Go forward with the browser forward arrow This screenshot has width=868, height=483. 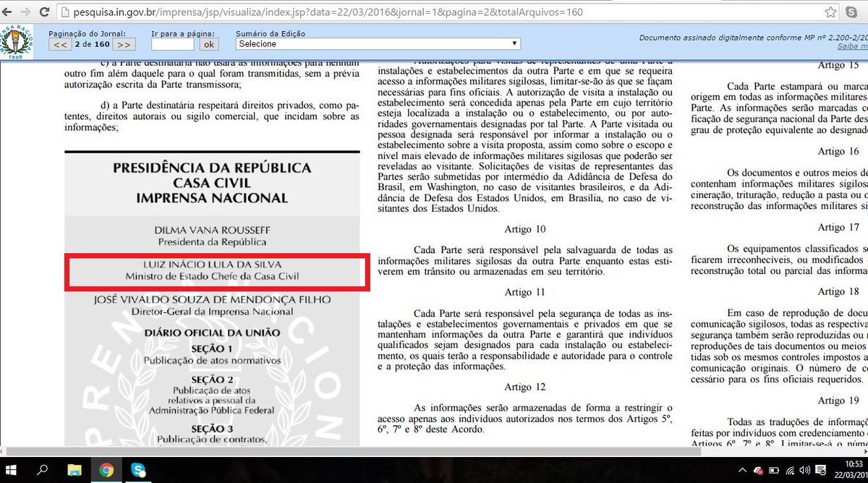point(25,12)
